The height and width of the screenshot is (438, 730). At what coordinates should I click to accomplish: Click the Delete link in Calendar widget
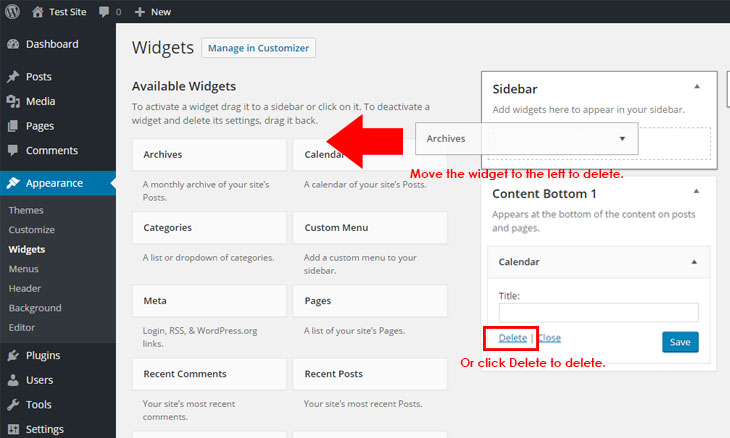point(513,338)
